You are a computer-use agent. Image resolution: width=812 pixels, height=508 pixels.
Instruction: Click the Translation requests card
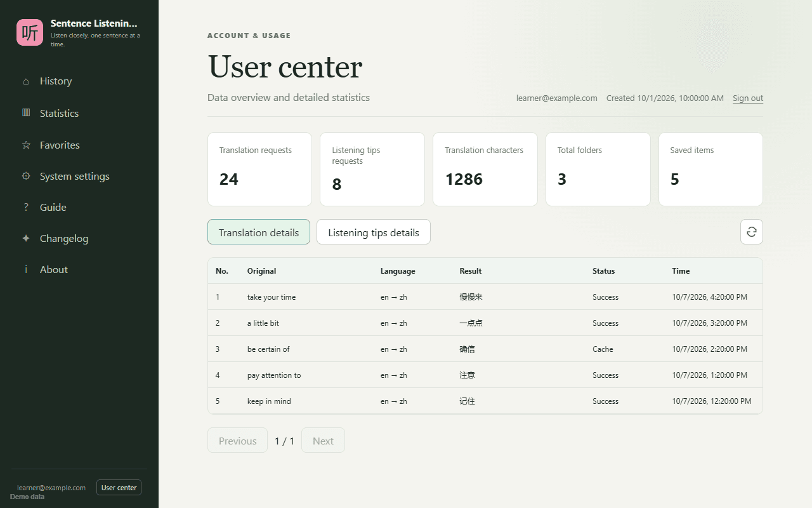(259, 169)
